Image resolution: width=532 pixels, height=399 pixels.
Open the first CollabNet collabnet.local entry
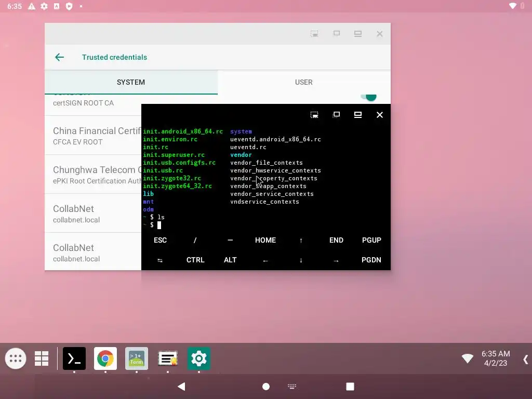click(93, 214)
